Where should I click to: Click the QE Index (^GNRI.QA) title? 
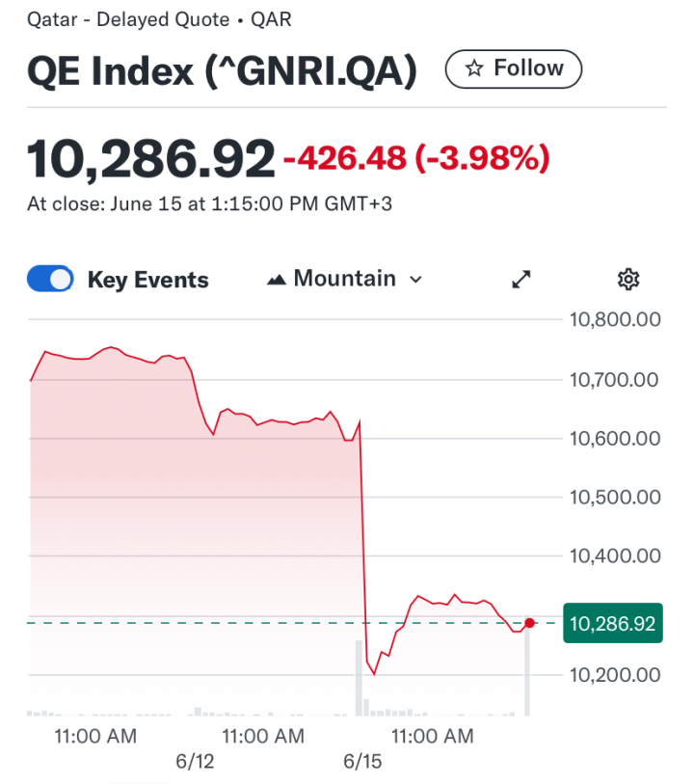222,72
